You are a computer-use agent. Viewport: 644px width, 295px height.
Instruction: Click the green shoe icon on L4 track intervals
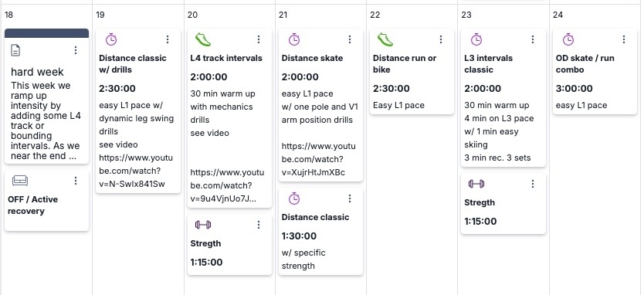(203, 39)
